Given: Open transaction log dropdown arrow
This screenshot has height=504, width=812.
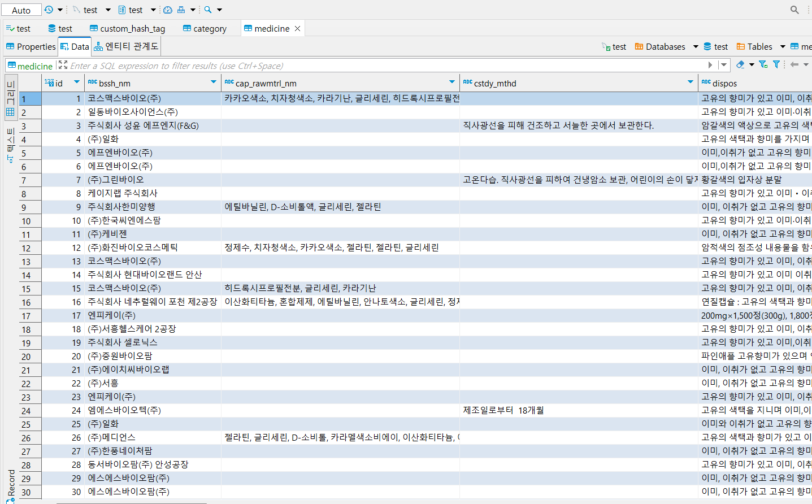Looking at the screenshot, I should pyautogui.click(x=60, y=10).
